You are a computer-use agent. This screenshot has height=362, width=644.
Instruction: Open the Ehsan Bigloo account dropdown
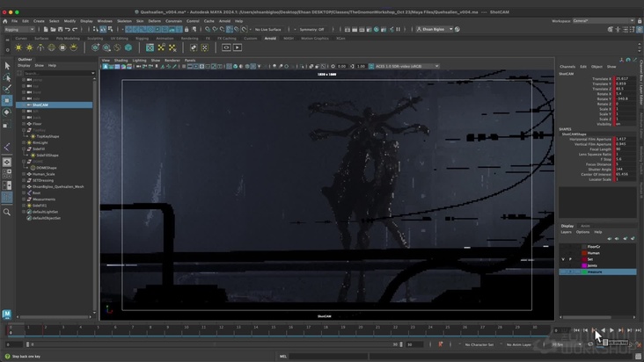coord(436,29)
